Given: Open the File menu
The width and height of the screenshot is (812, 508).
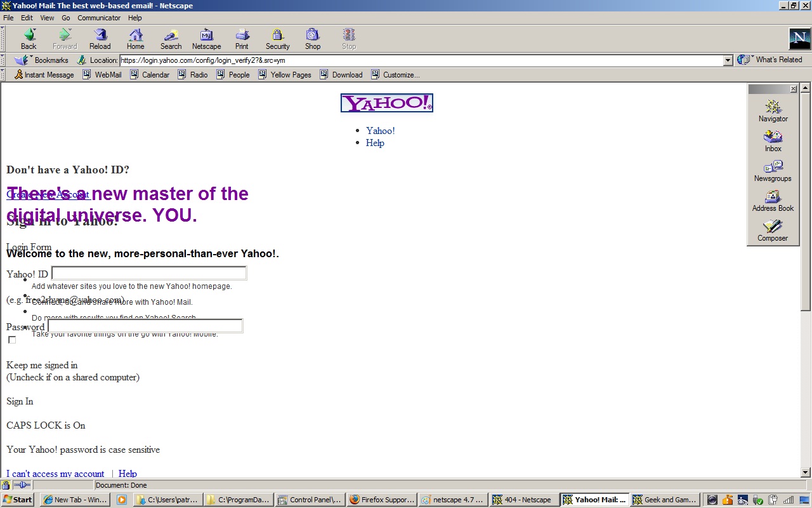Looking at the screenshot, I should tap(8, 18).
